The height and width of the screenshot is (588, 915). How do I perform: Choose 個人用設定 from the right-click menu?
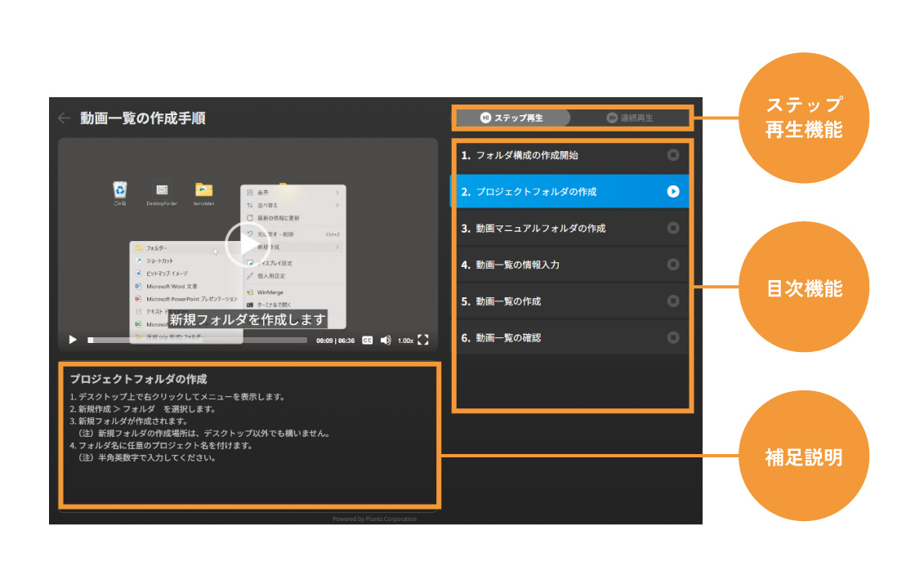[x=270, y=276]
